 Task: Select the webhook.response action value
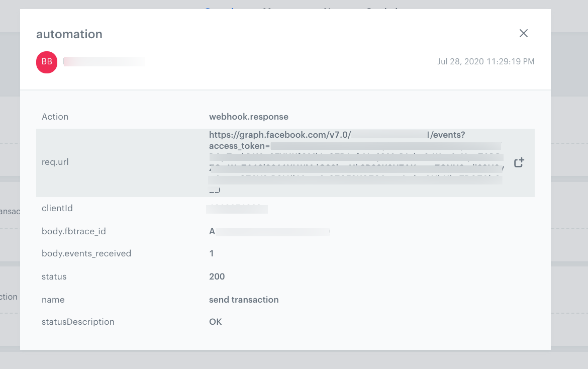coord(248,116)
